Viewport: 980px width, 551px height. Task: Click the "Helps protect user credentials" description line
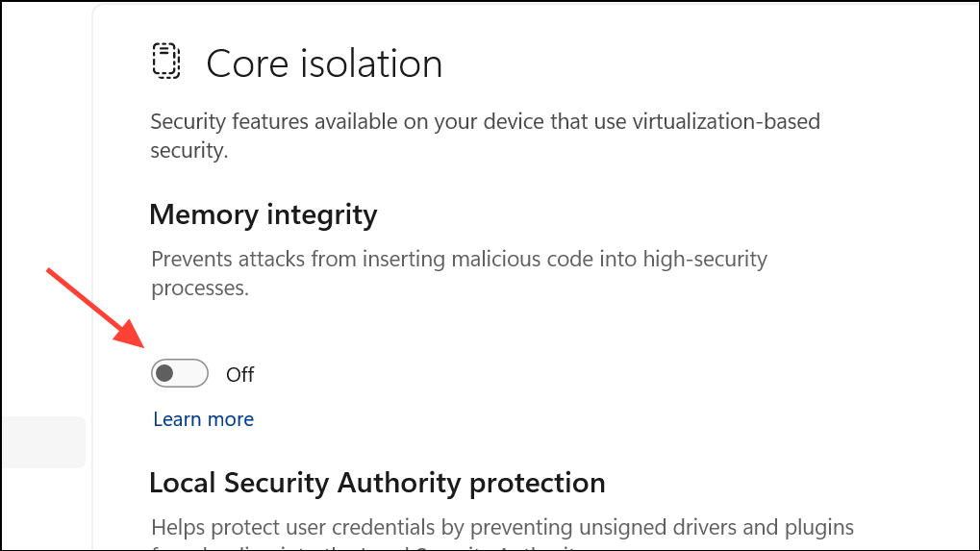(502, 527)
